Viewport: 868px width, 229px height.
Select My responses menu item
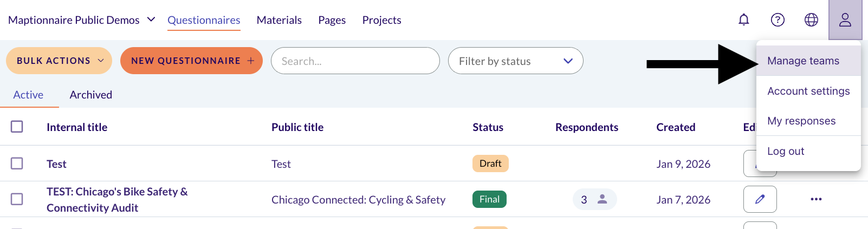808,121
